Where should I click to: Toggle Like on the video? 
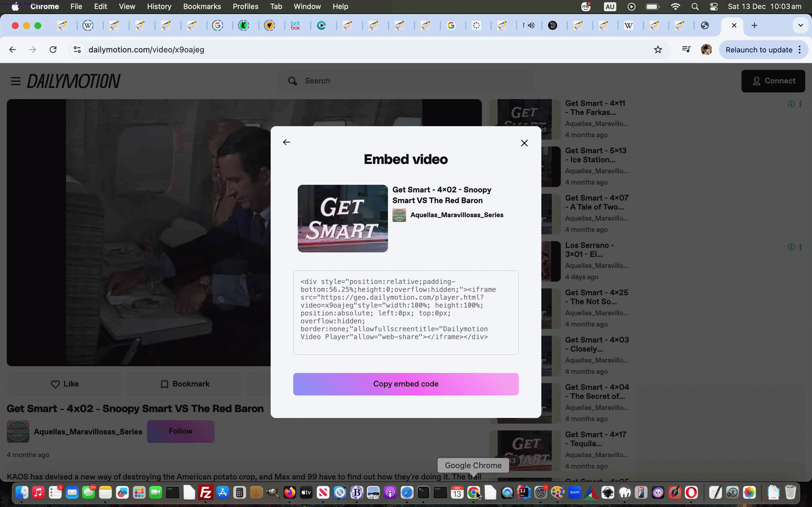pos(64,384)
